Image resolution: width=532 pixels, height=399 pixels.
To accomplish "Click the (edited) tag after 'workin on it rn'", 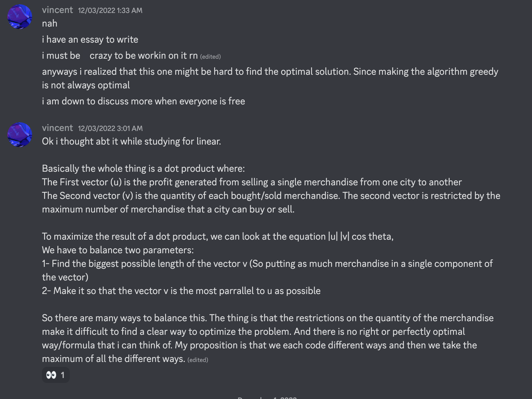I will click(x=210, y=57).
